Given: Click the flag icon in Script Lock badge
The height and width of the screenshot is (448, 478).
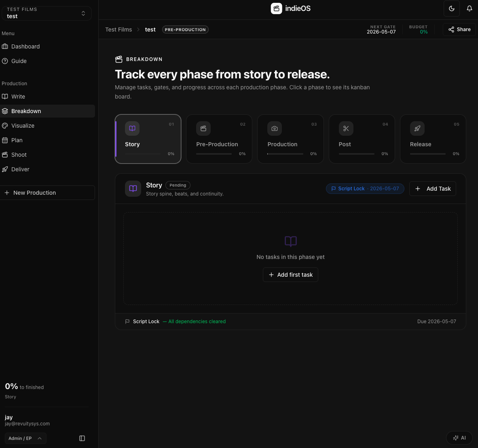Looking at the screenshot, I should 334,189.
